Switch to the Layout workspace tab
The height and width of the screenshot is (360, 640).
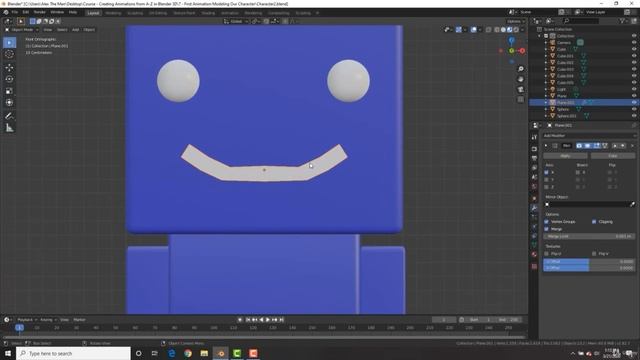click(93, 13)
